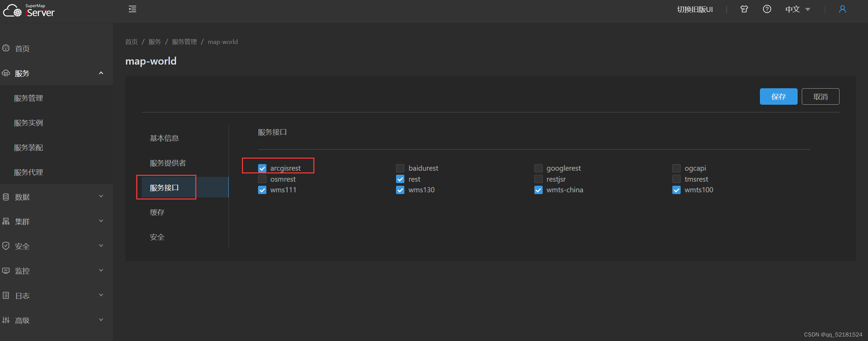Image resolution: width=868 pixels, height=341 pixels.
Task: Uncheck the wms111 interface checkbox
Action: [x=262, y=190]
